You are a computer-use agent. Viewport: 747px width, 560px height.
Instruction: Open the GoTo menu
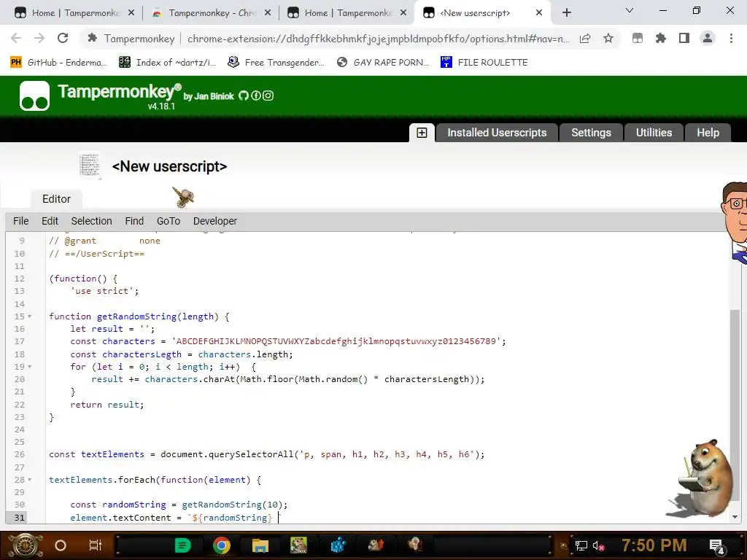click(169, 221)
